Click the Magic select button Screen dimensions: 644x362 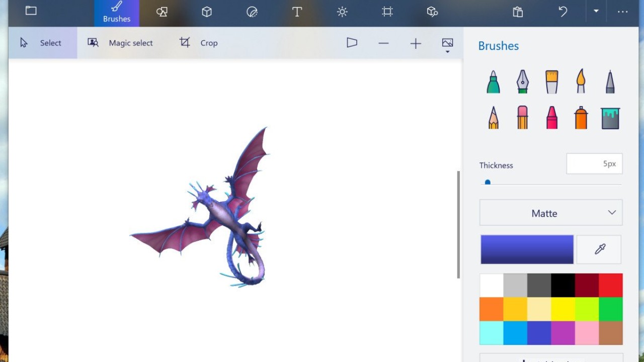pyautogui.click(x=121, y=43)
